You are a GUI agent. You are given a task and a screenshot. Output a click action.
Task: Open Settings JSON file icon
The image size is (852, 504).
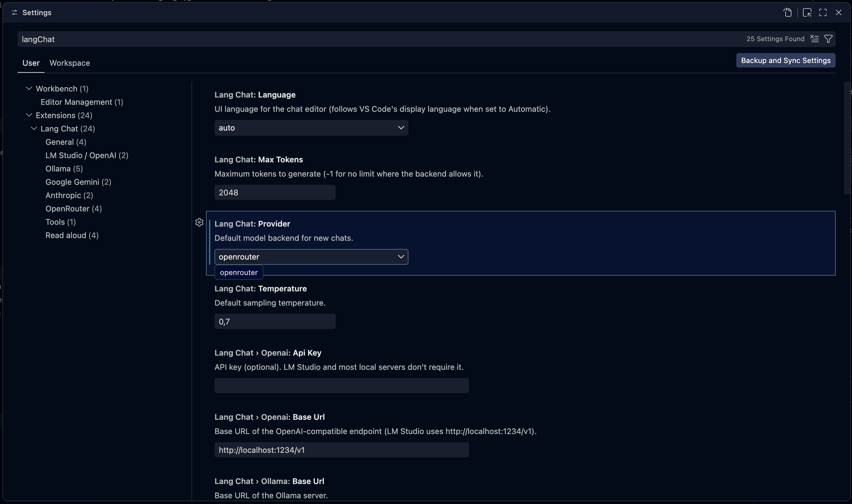pyautogui.click(x=787, y=12)
